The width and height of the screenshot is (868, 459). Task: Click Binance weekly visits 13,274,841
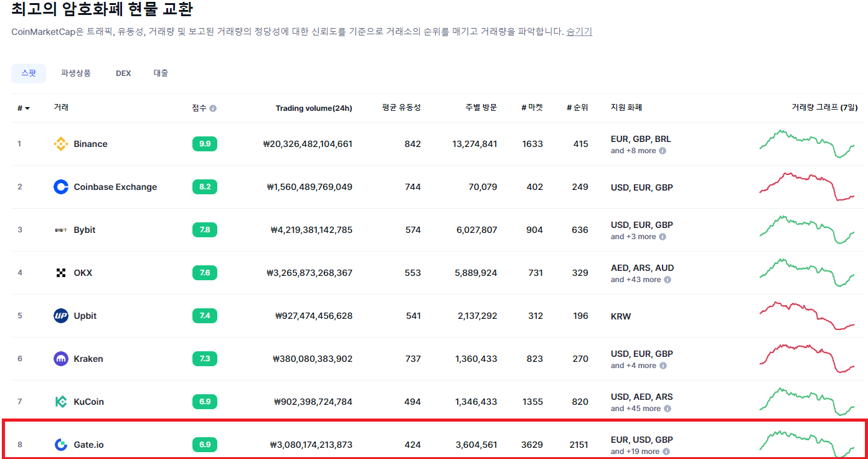tap(474, 144)
